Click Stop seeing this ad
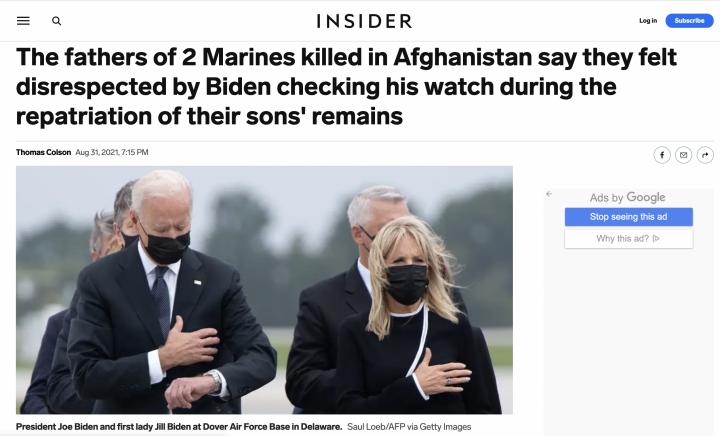 click(x=629, y=217)
